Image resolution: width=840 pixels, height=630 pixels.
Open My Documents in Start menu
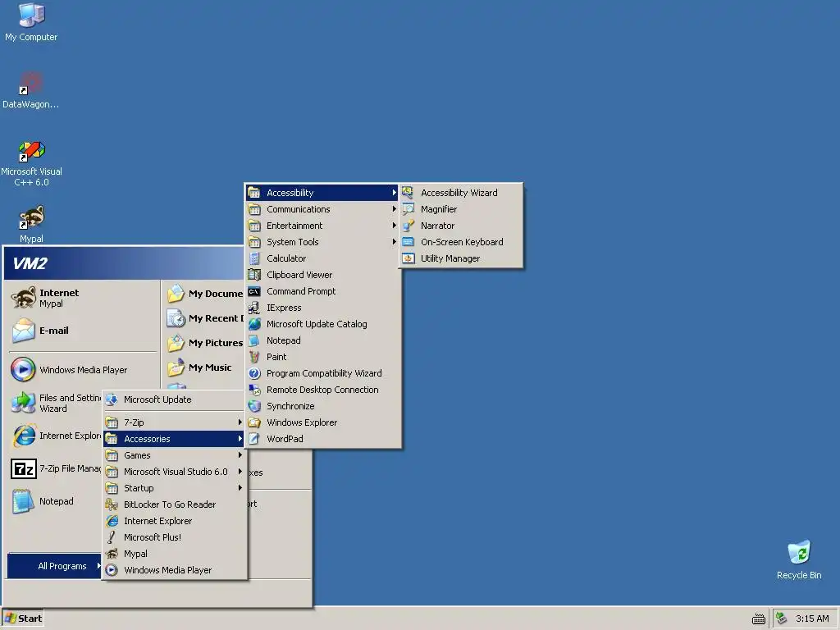tap(204, 294)
